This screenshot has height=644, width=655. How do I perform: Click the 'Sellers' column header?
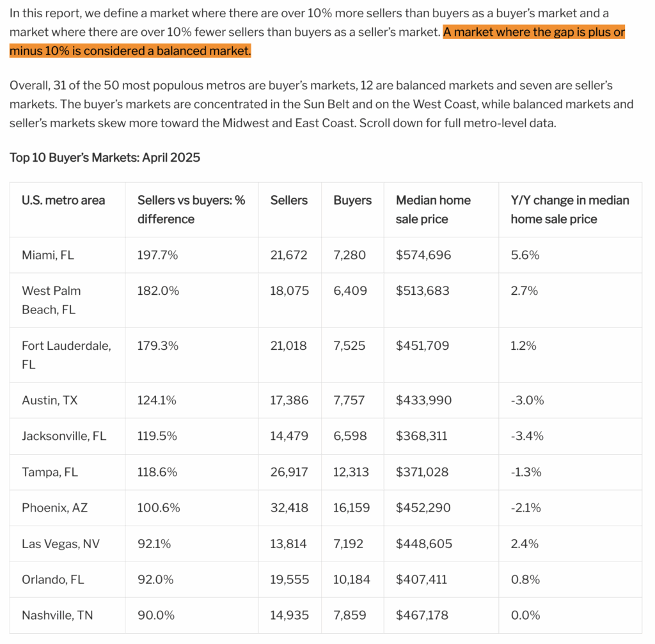pos(289,200)
